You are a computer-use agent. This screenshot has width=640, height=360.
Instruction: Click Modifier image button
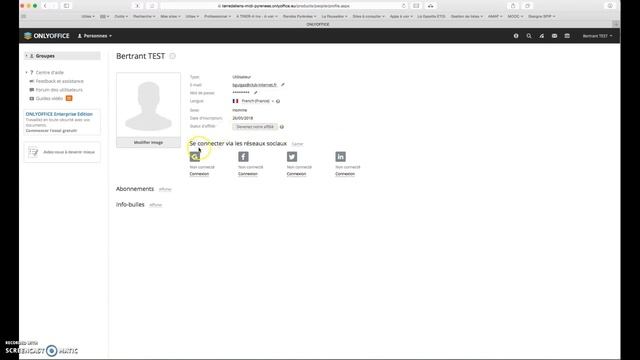(149, 142)
